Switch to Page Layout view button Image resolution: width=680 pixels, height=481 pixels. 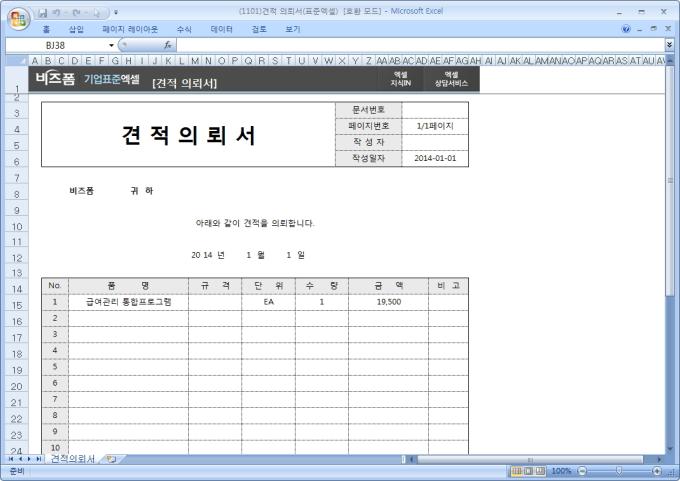click(529, 471)
